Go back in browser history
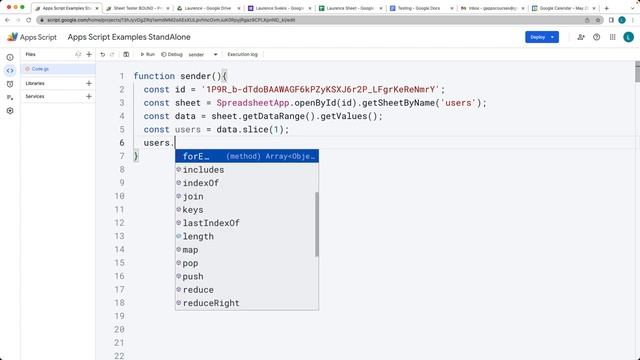The width and height of the screenshot is (640, 360). point(7,20)
